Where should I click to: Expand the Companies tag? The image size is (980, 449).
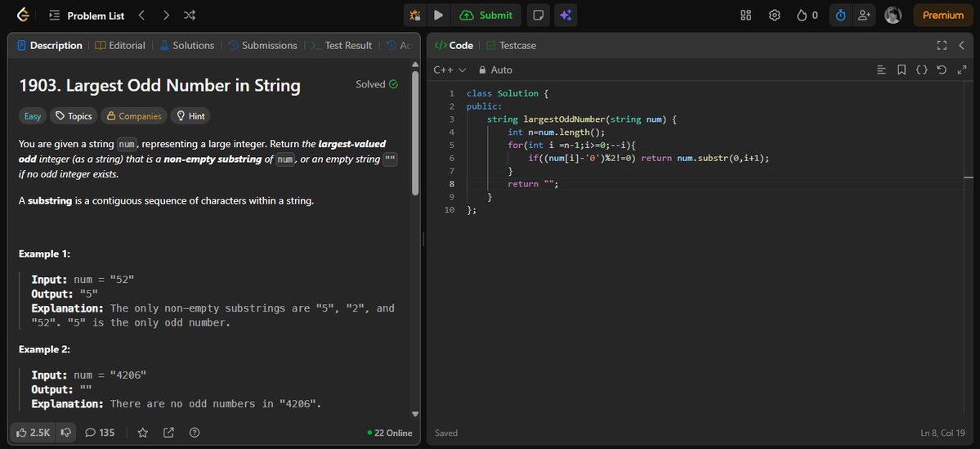tap(134, 116)
